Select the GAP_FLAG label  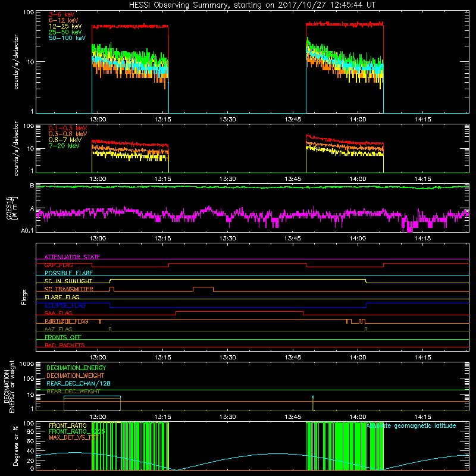coord(58,265)
